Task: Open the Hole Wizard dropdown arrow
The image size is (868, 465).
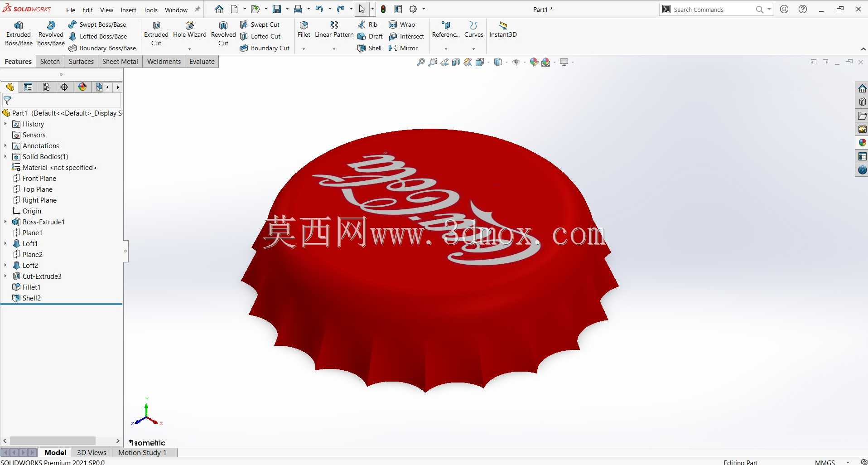Action: coord(189,49)
